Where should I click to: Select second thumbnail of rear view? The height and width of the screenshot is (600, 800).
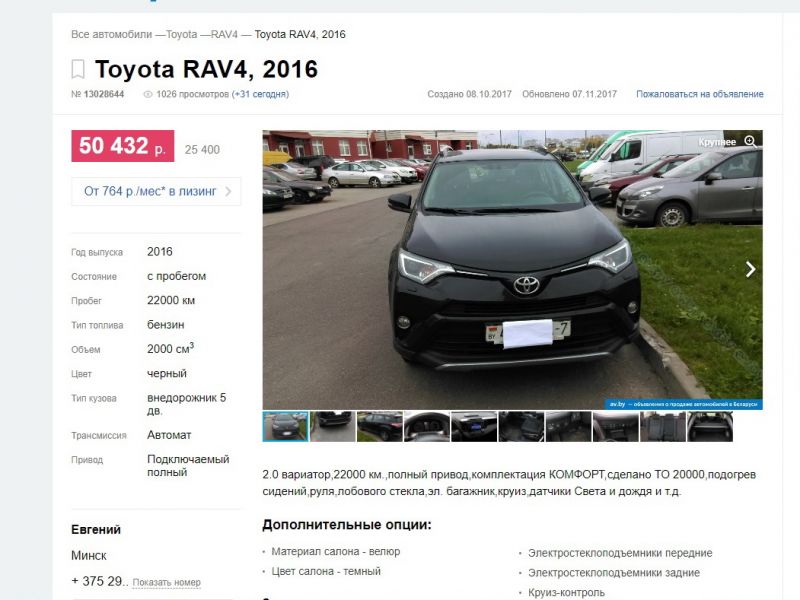point(333,427)
